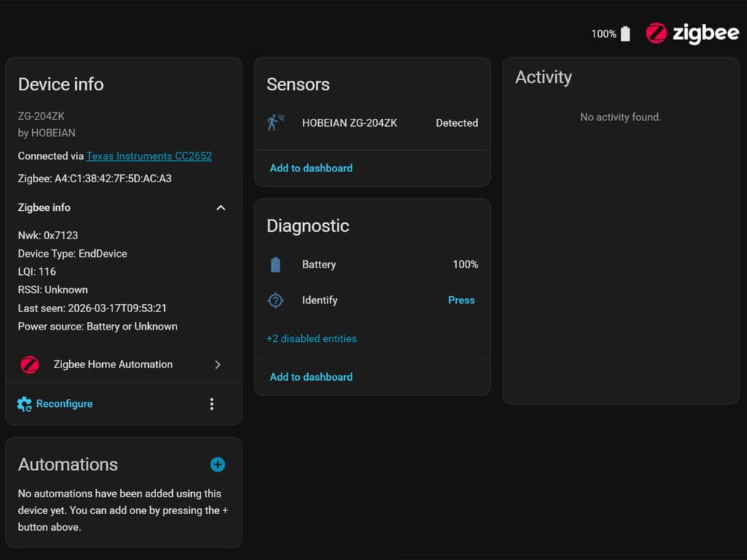Show the +2 disabled entities

coord(311,338)
